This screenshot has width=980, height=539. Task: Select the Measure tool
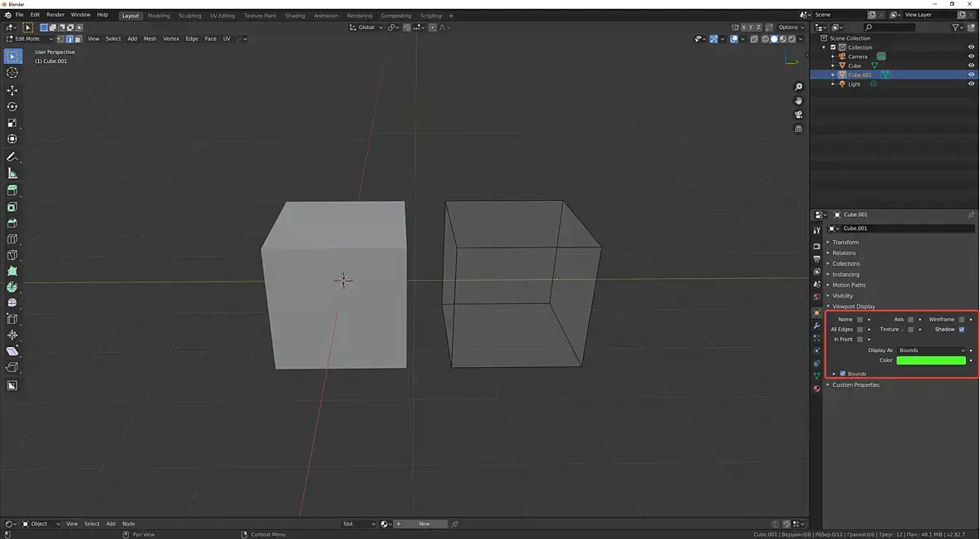[x=12, y=174]
